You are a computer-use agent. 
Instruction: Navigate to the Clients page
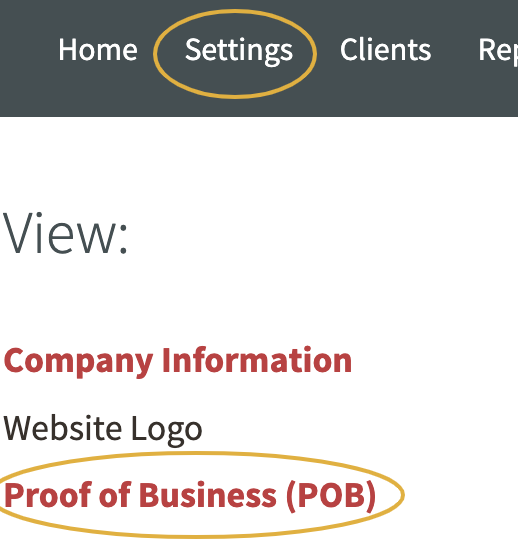[385, 50]
